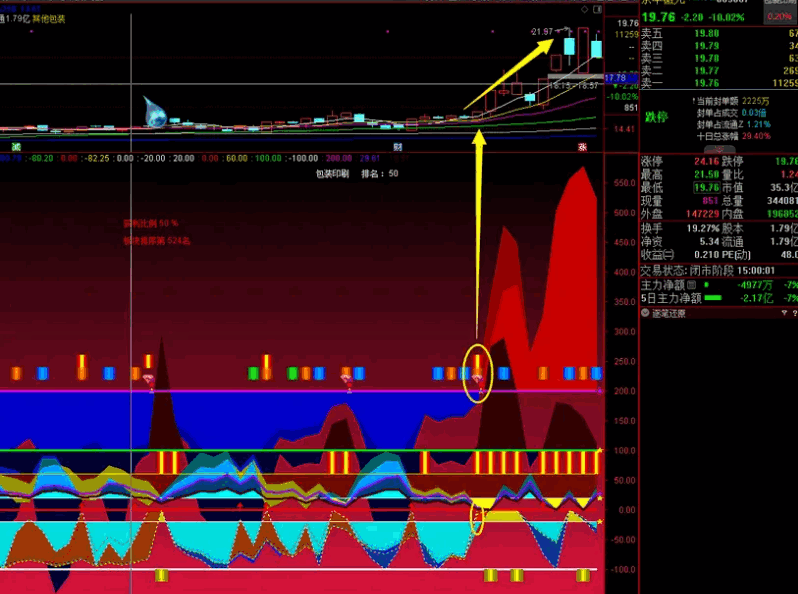Viewport: 798px width, 594px height.
Task: Click the large 19.76 current price
Action: pyautogui.click(x=658, y=17)
